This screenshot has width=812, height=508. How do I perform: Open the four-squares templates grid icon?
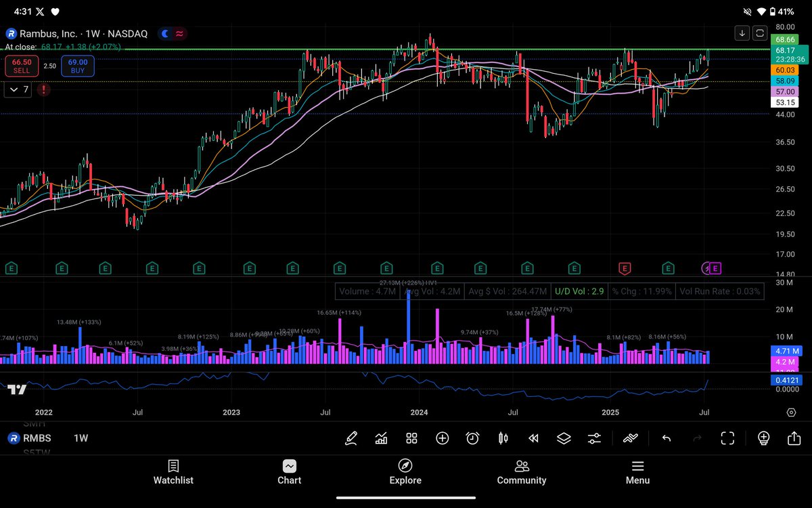411,438
